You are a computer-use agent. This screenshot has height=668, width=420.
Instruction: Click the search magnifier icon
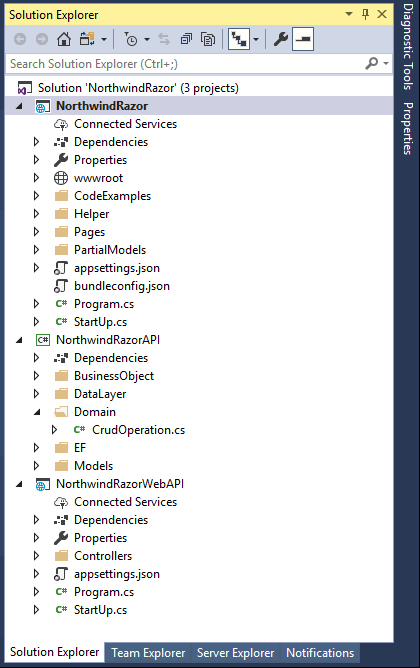click(x=371, y=63)
